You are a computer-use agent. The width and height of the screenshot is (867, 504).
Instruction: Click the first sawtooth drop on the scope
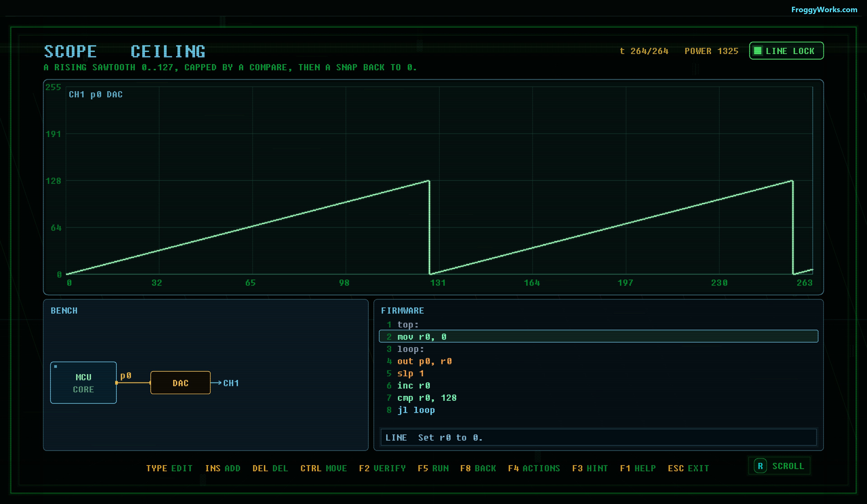[429, 227]
